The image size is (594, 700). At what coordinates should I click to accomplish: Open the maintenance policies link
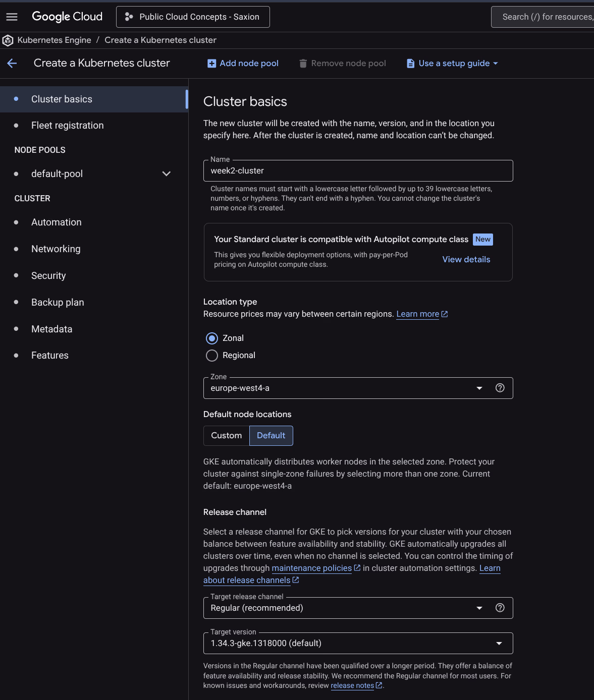coord(311,568)
